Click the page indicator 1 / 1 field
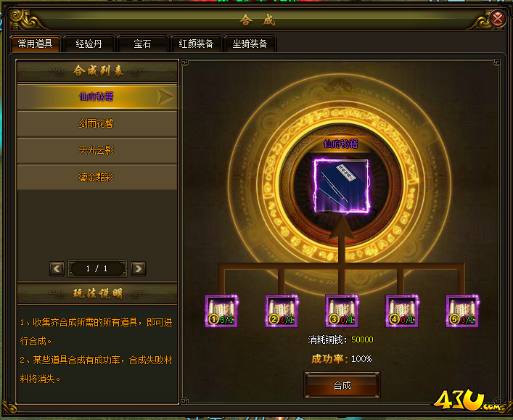The width and height of the screenshot is (513, 420). 97,268
